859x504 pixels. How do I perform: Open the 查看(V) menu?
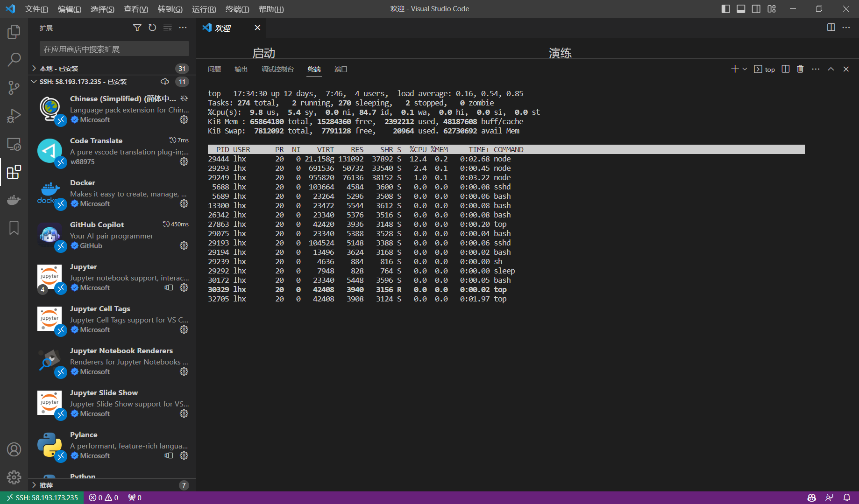point(136,9)
